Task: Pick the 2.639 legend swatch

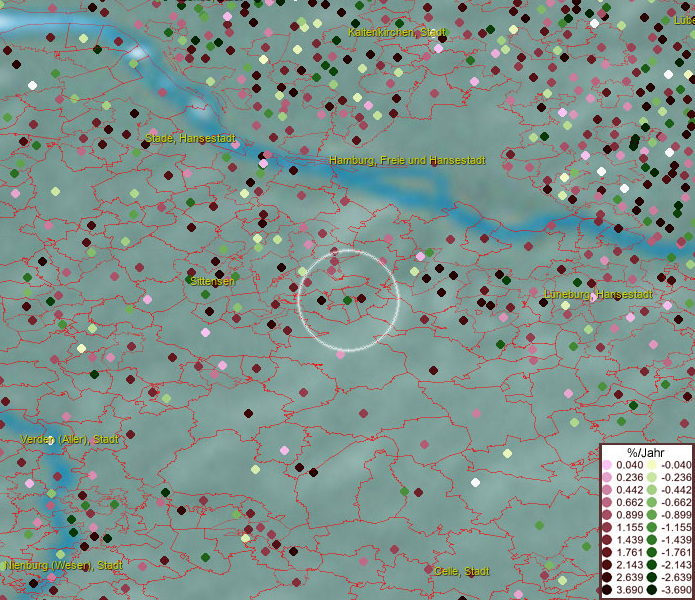Action: click(x=607, y=577)
